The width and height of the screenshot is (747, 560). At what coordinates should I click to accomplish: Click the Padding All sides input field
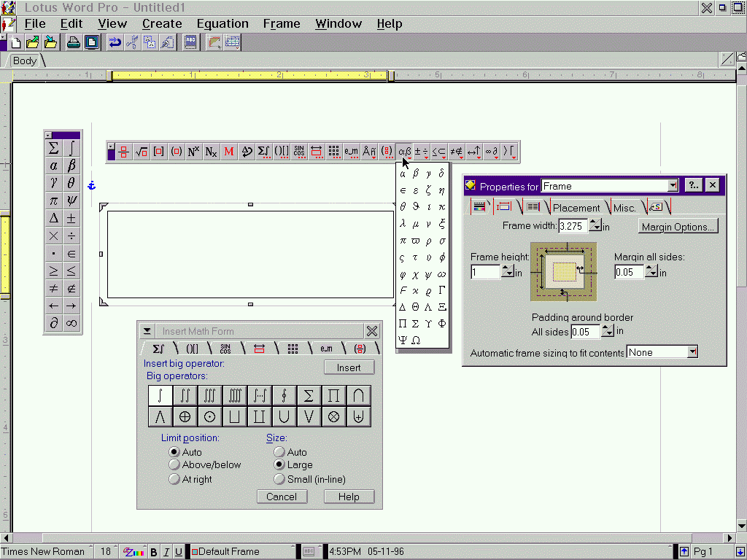(586, 332)
